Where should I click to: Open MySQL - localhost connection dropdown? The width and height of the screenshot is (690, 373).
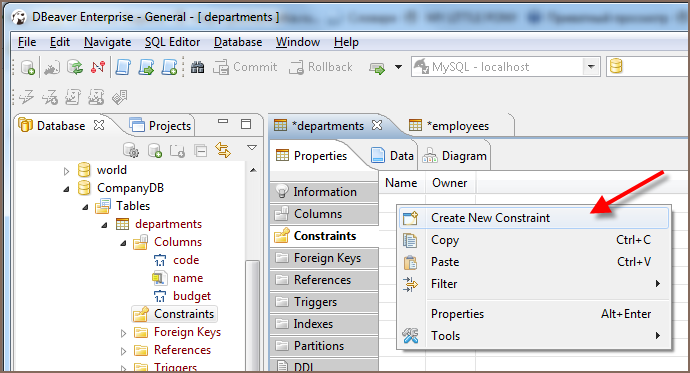pos(591,67)
